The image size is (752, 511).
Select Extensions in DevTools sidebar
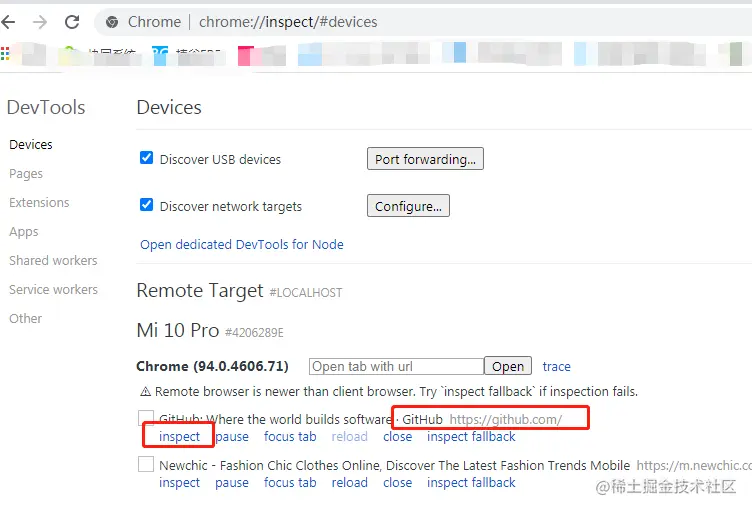click(39, 202)
